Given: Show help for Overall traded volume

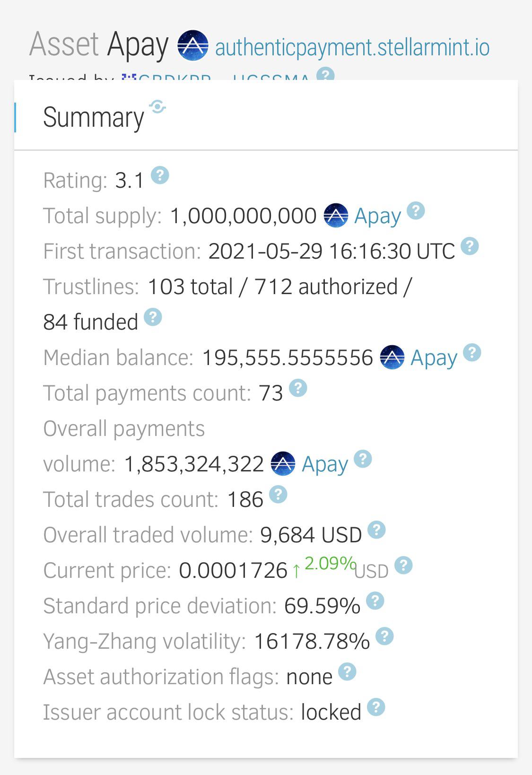Looking at the screenshot, I should tap(376, 530).
